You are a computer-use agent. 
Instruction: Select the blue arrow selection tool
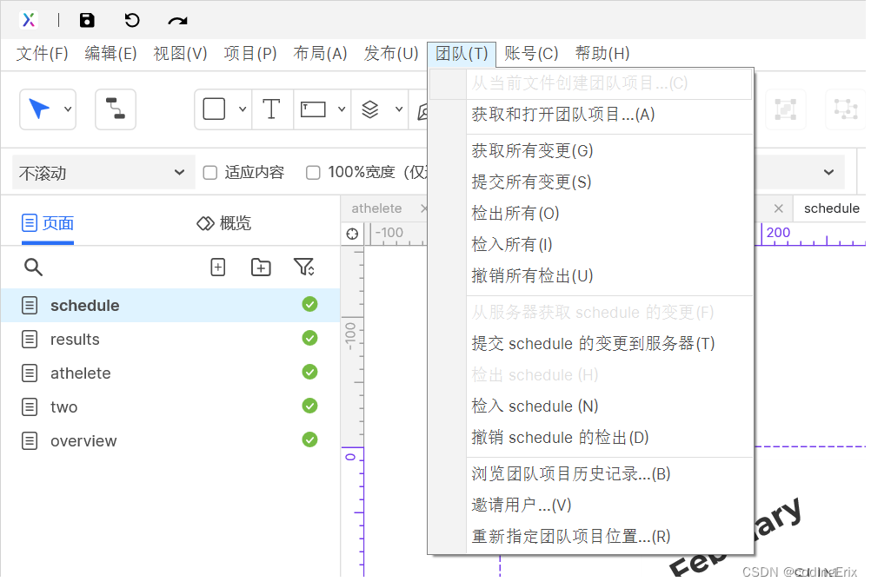coord(39,109)
